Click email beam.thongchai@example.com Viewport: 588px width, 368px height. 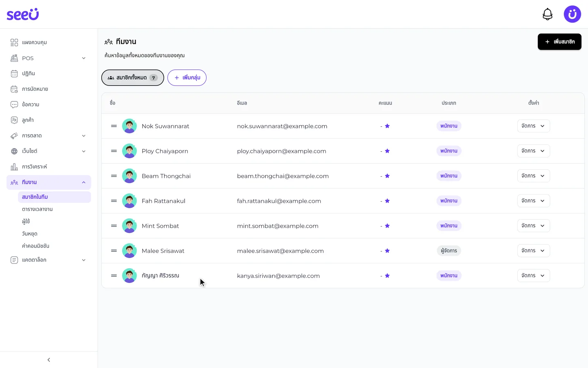(283, 176)
